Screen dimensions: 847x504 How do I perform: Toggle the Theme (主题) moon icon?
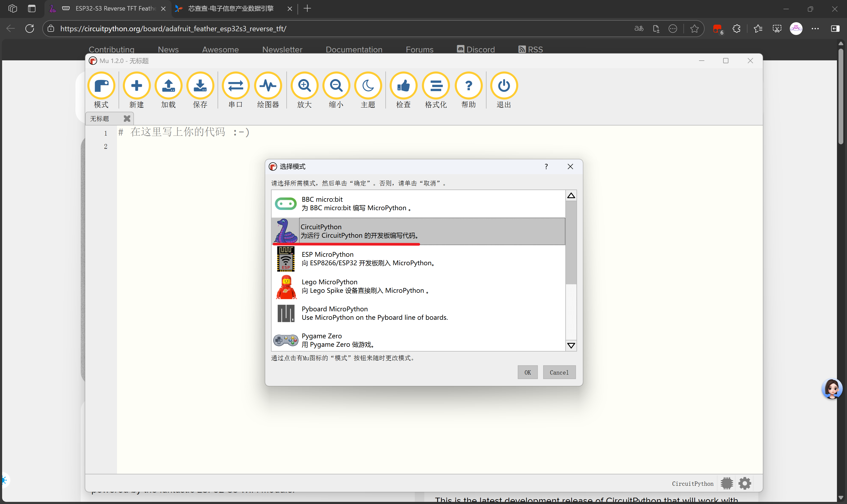(368, 86)
